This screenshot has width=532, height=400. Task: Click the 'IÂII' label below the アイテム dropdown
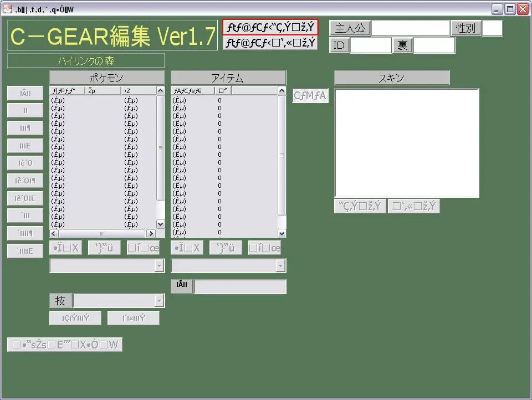[182, 286]
